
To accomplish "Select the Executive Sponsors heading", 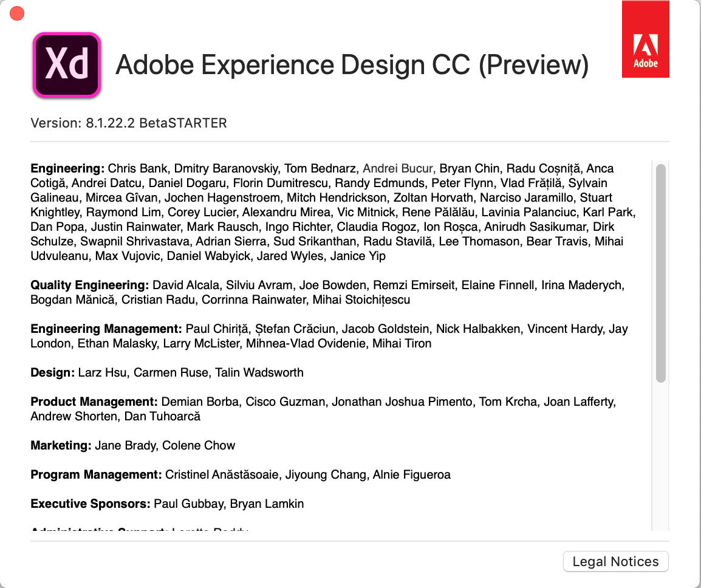I will [90, 504].
